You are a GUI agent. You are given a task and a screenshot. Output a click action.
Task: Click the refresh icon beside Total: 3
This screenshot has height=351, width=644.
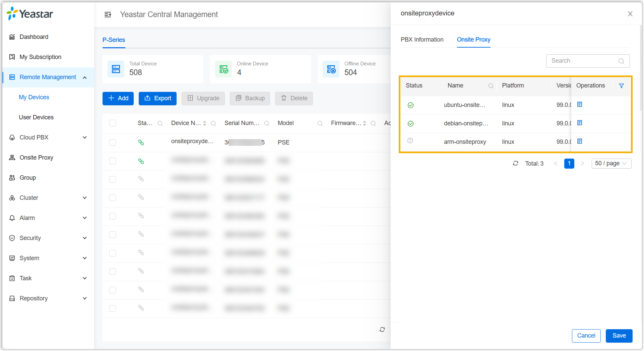pos(515,163)
